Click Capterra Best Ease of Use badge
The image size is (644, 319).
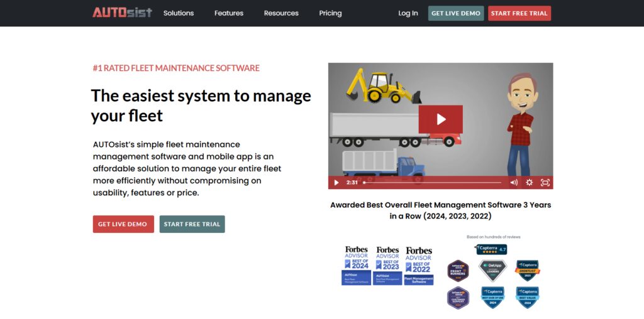(492, 298)
